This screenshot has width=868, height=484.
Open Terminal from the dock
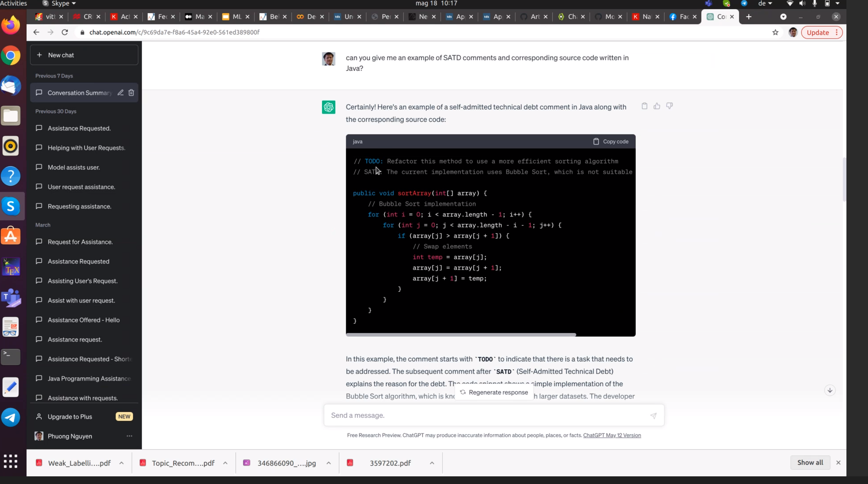point(11,357)
